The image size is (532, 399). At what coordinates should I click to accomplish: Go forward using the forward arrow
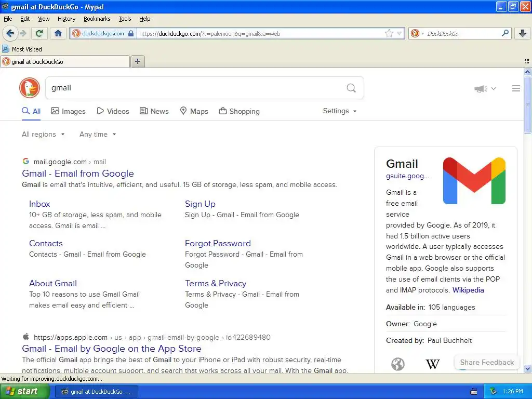(x=23, y=33)
